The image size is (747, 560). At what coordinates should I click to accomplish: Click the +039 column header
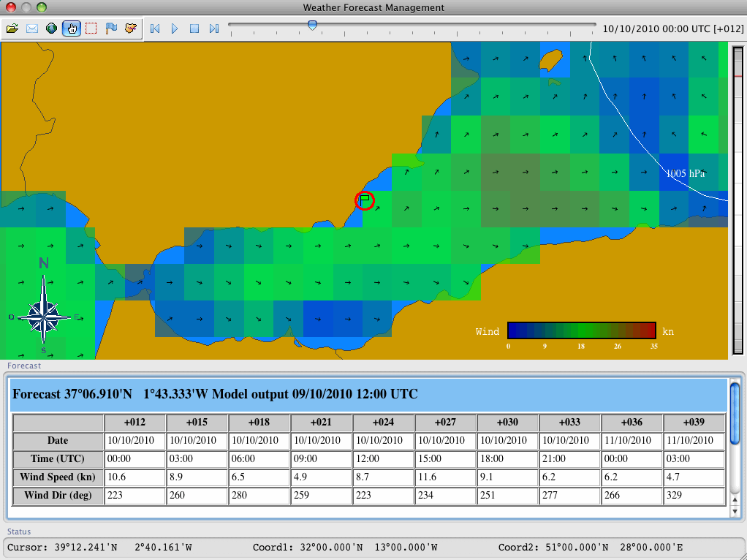(694, 423)
